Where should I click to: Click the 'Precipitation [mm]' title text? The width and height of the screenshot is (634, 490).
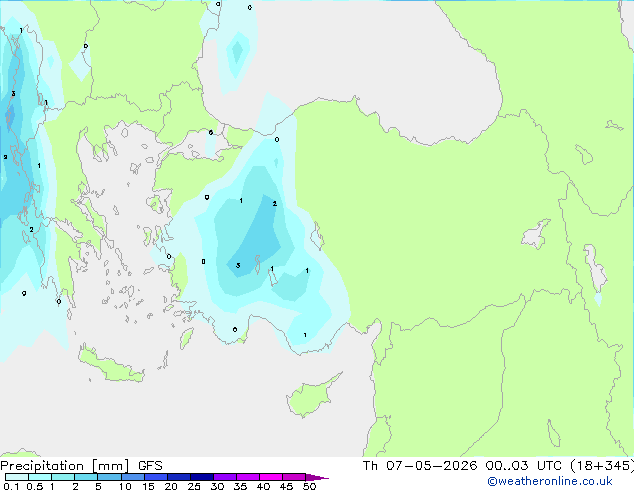65,466
